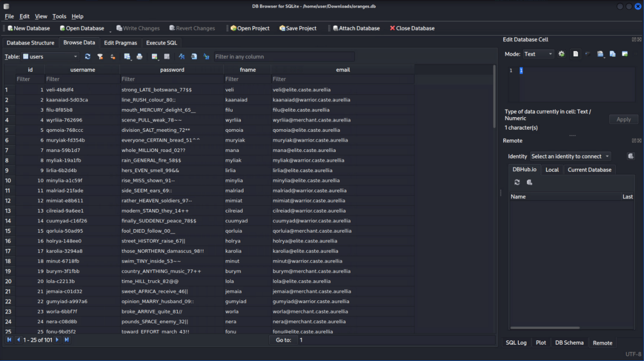
Task: Select the Current Database remote tab
Action: click(589, 170)
